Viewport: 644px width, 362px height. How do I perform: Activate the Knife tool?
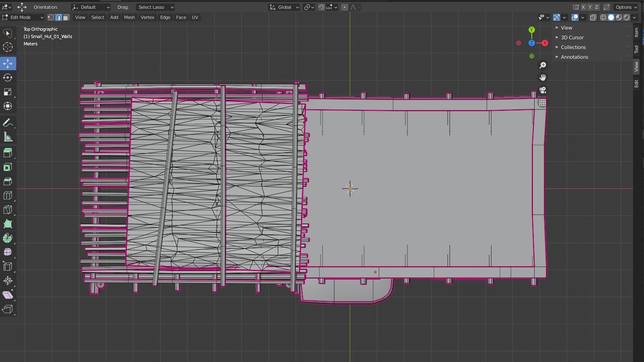8,210
